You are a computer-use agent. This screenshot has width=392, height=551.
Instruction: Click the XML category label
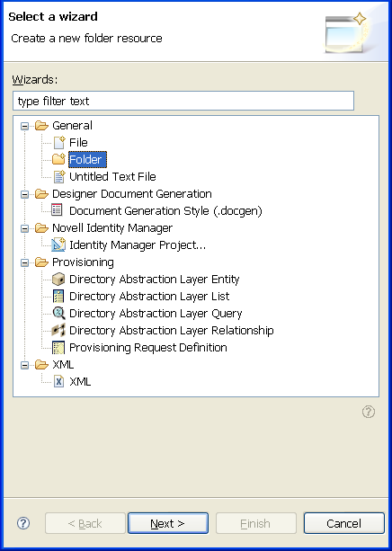tap(63, 365)
